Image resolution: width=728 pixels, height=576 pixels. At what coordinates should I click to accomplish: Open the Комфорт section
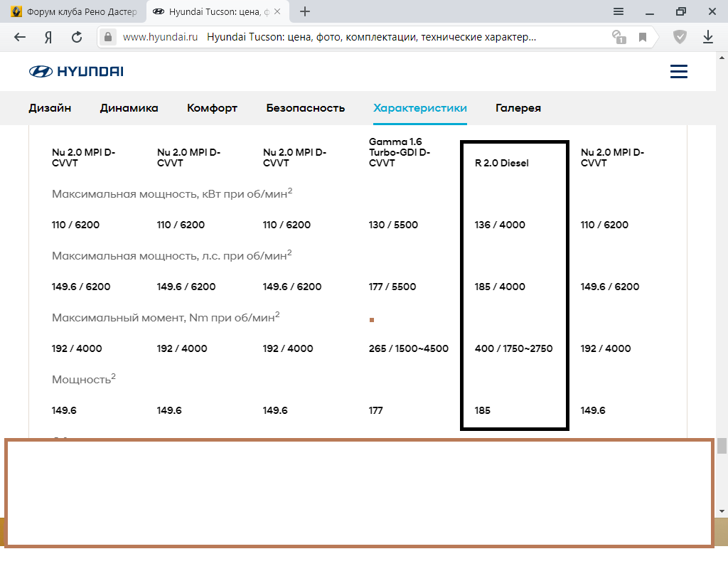[212, 108]
